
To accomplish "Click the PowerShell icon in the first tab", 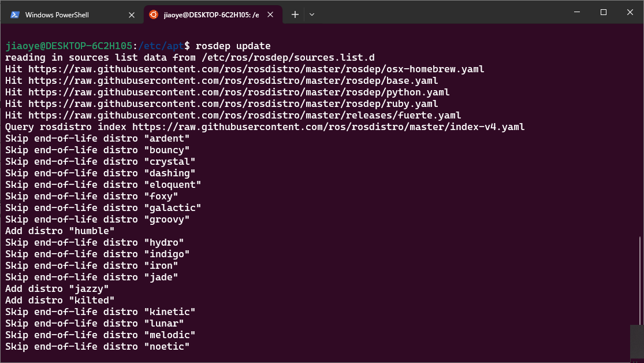I will click(15, 14).
